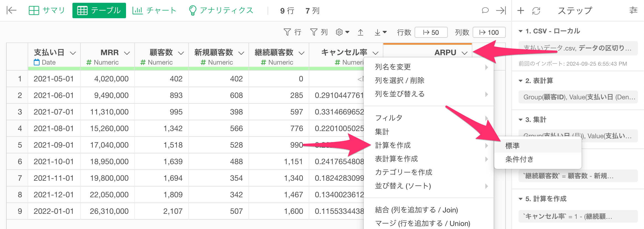The image size is (644, 229).
Task: Collapse step 3. 集計
Action: pos(520,120)
